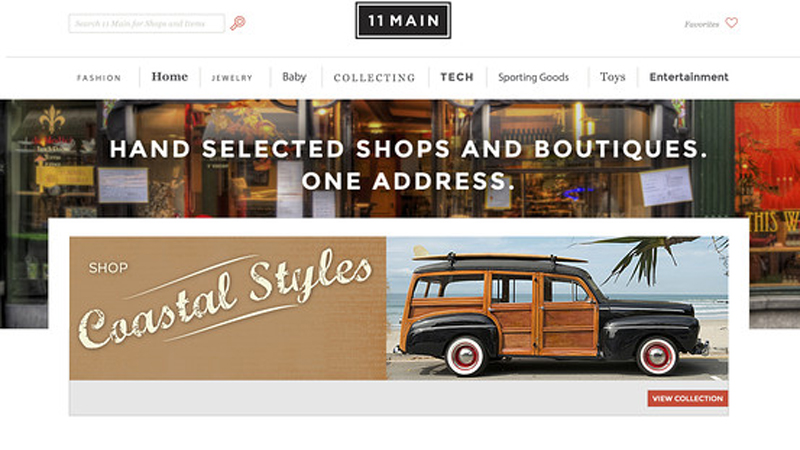Open the Favorites link
Screen dimensions: 800x450
point(702,24)
